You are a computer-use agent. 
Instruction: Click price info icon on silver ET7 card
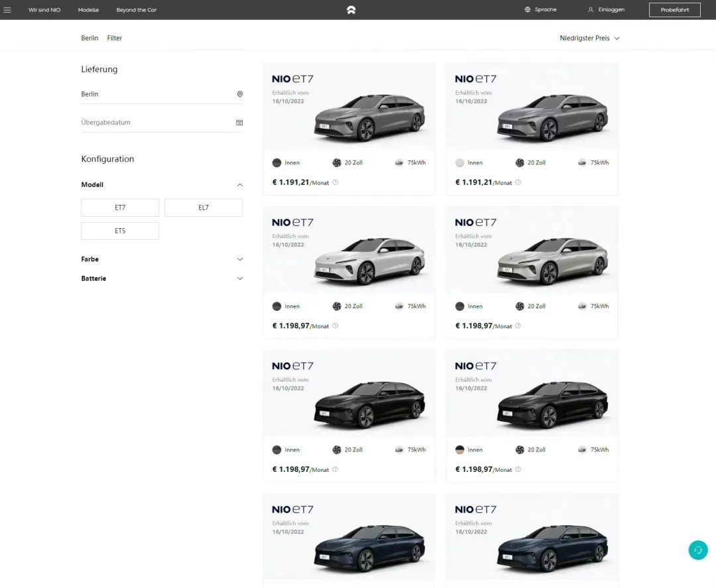point(518,325)
